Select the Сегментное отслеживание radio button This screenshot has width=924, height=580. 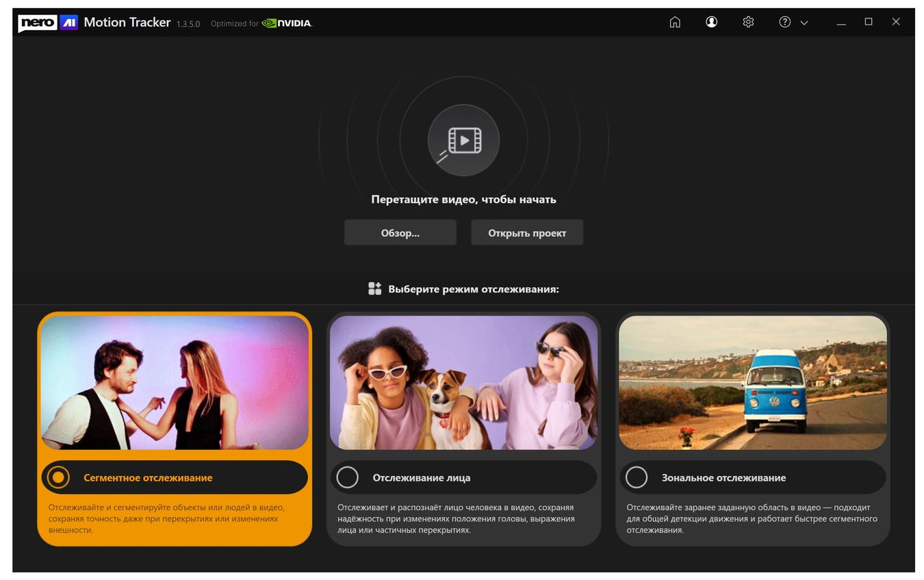point(58,477)
